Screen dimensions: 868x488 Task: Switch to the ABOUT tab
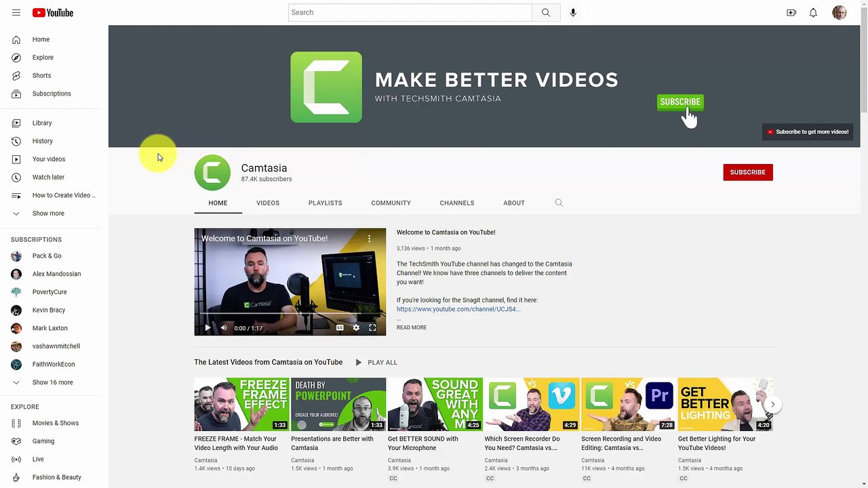pyautogui.click(x=514, y=203)
